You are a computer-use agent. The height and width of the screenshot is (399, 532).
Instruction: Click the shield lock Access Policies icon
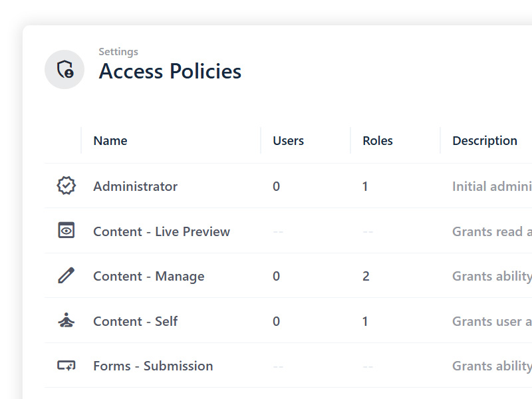coord(65,69)
